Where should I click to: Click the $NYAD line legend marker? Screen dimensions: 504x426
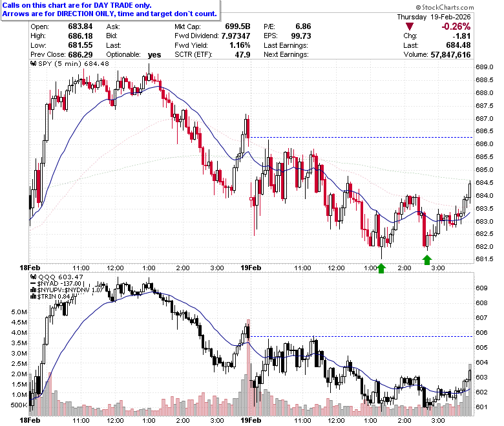pos(34,284)
